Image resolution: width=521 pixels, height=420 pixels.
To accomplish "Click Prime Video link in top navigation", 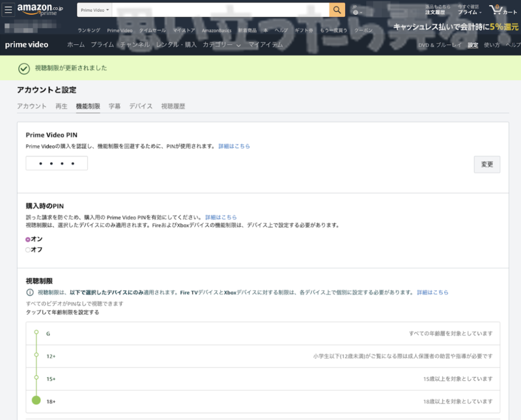I will pos(120,30).
